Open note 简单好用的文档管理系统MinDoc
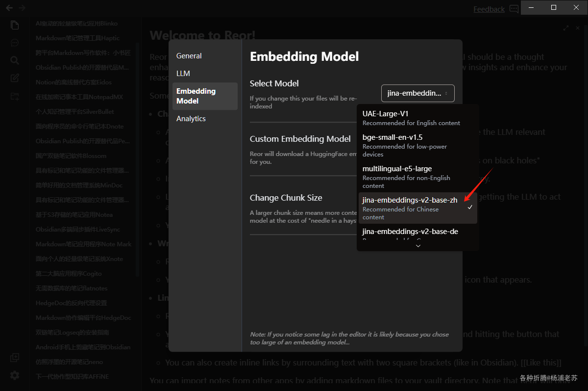Viewport: 588px width, 391px height. click(x=79, y=185)
